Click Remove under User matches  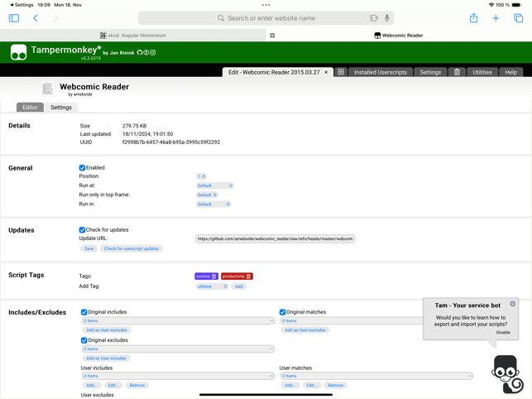(x=336, y=386)
